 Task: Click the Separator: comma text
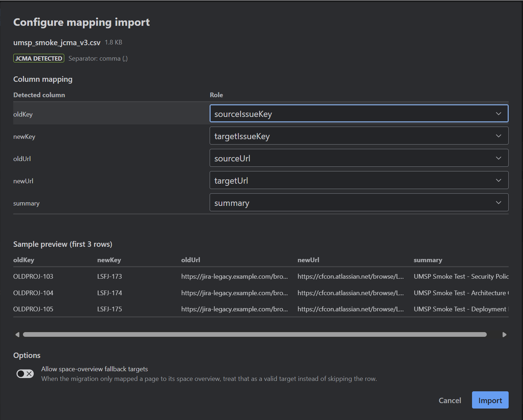point(98,58)
